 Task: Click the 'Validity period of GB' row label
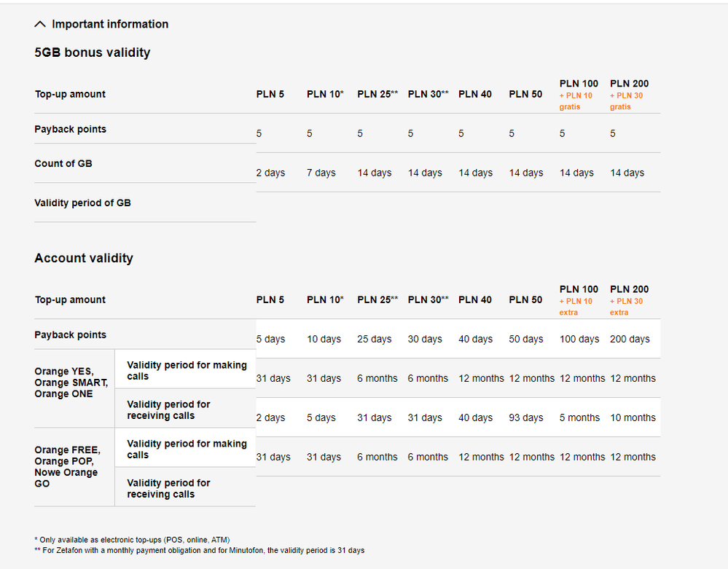point(82,203)
